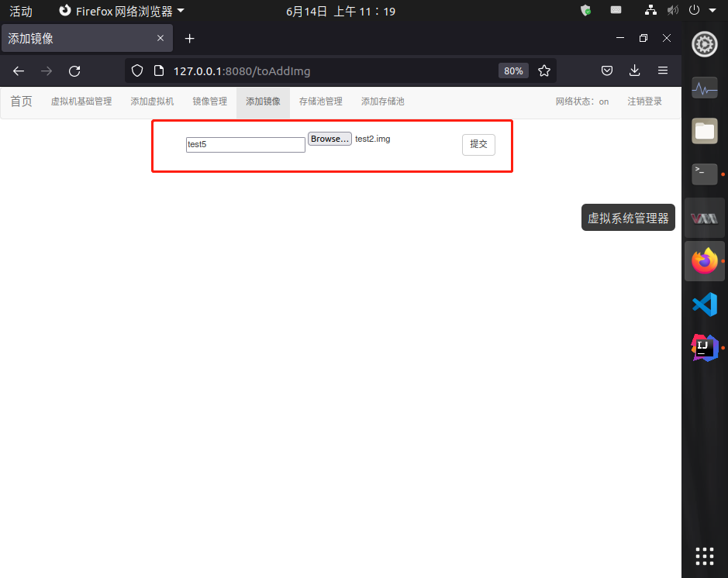Select the 添加镜像 menu item
The height and width of the screenshot is (578, 728).
click(264, 101)
